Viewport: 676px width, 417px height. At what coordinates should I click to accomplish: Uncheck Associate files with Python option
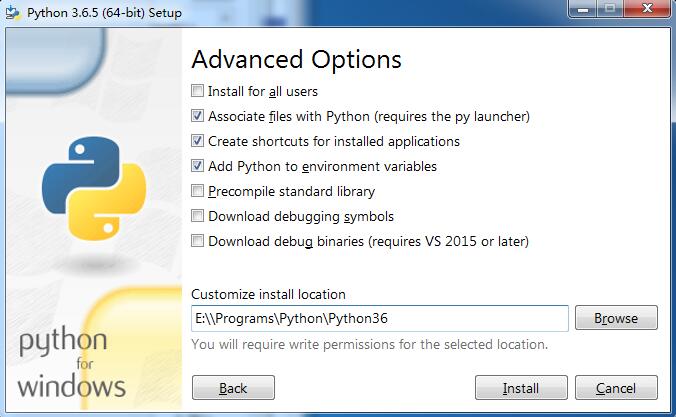(x=197, y=116)
